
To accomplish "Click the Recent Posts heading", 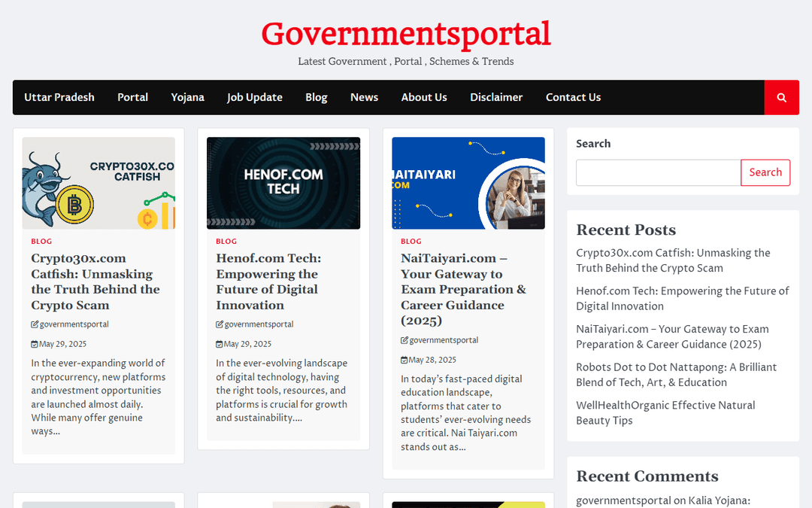I will click(x=626, y=230).
